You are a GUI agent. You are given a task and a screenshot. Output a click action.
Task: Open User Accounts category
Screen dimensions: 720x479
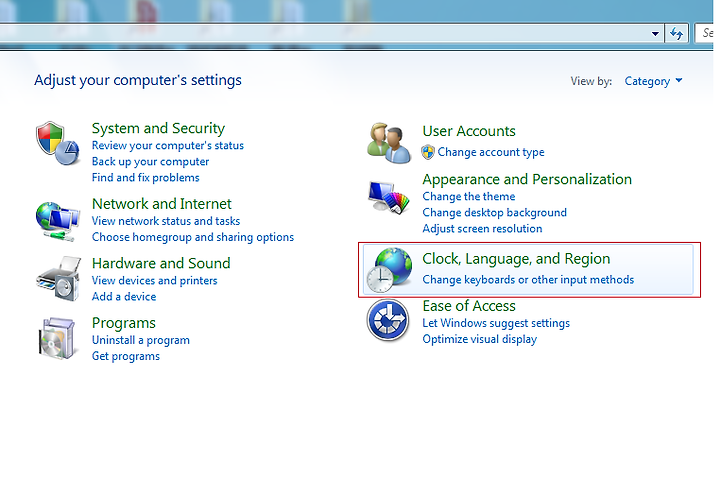pyautogui.click(x=469, y=131)
